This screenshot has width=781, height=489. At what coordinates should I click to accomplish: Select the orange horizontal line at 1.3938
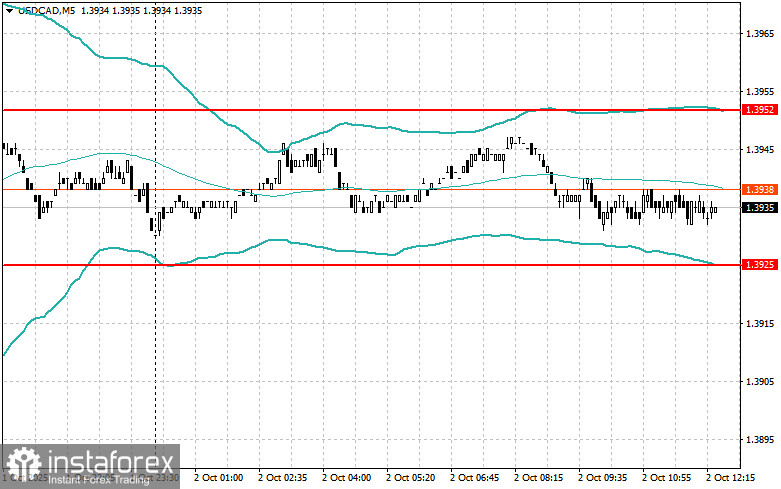coord(372,189)
